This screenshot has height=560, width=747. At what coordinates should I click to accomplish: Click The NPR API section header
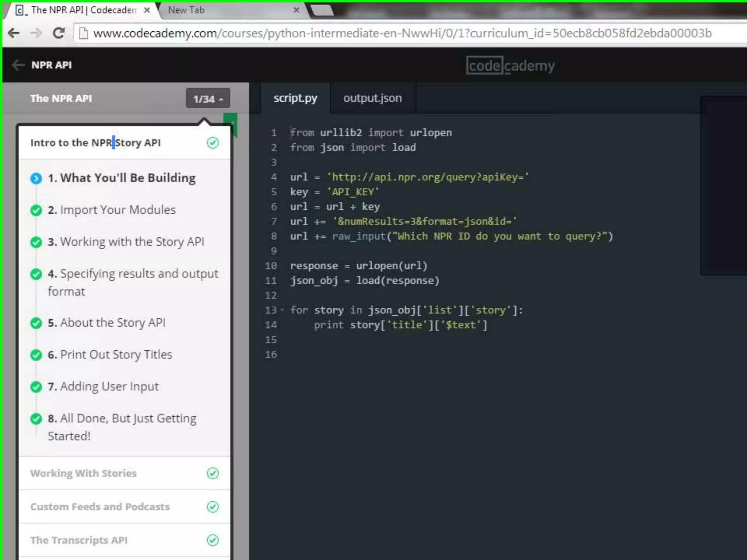[x=61, y=98]
